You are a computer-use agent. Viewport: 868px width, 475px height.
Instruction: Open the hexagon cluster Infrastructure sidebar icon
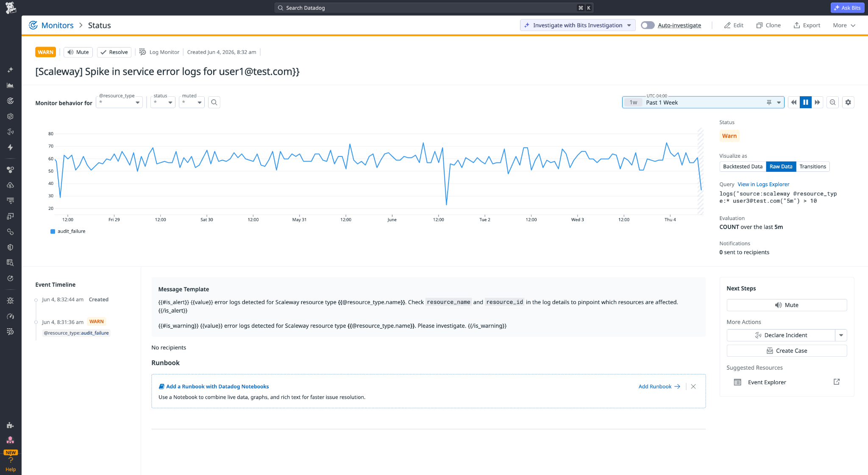click(11, 170)
